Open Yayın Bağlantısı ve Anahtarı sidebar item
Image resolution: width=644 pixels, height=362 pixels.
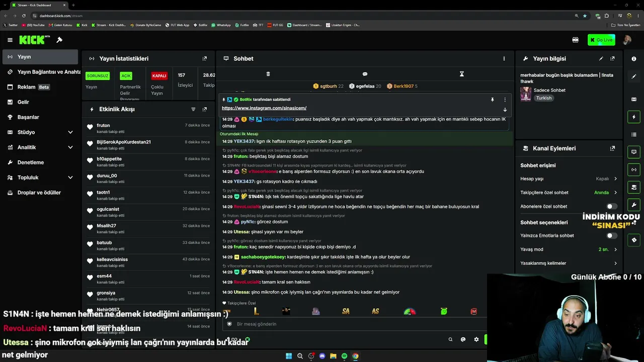40,72
